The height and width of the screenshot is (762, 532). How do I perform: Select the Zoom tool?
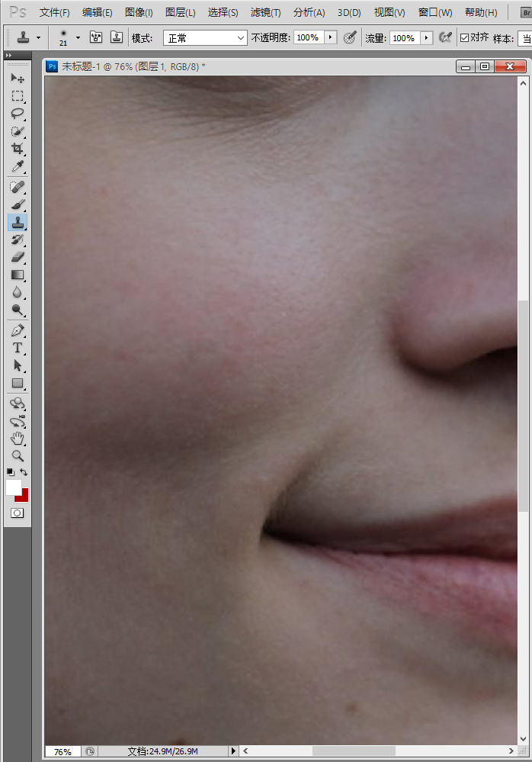click(x=18, y=456)
